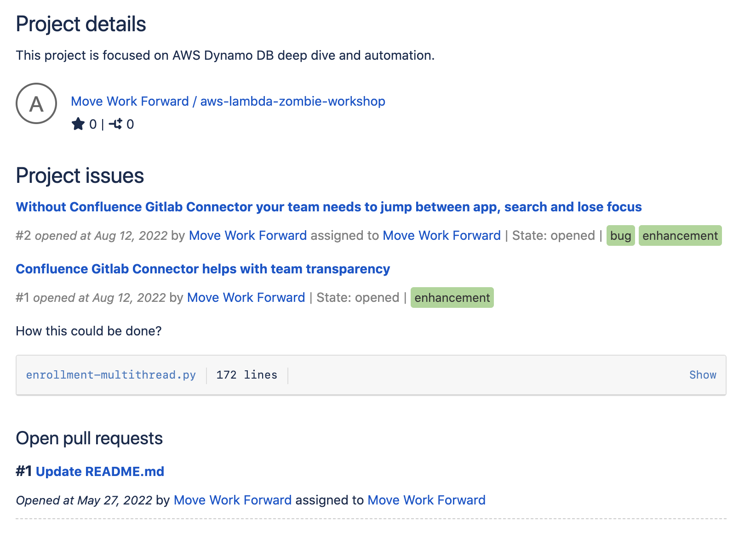Screen dimensions: 756x544
Task: Click the enhancement label on issue #1
Action: point(452,298)
